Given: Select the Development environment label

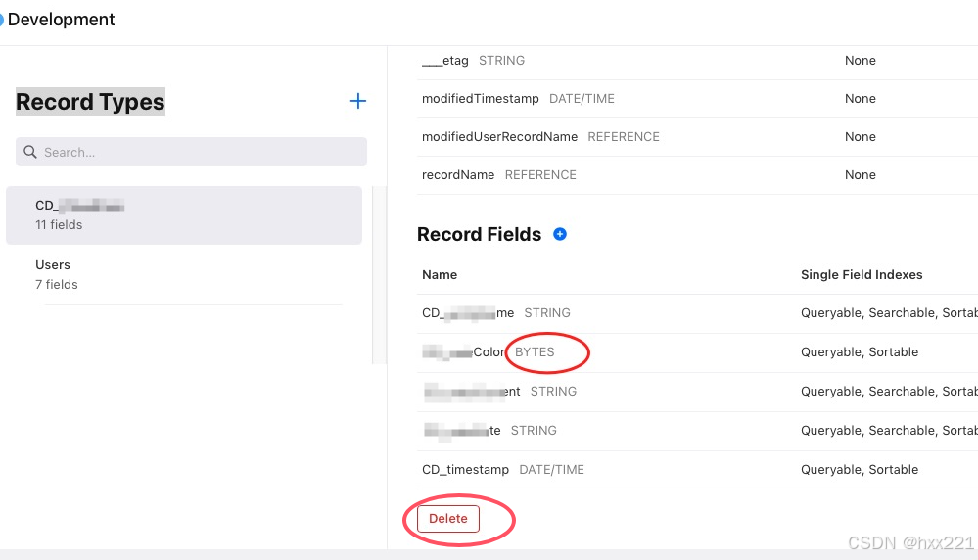Looking at the screenshot, I should (x=61, y=20).
